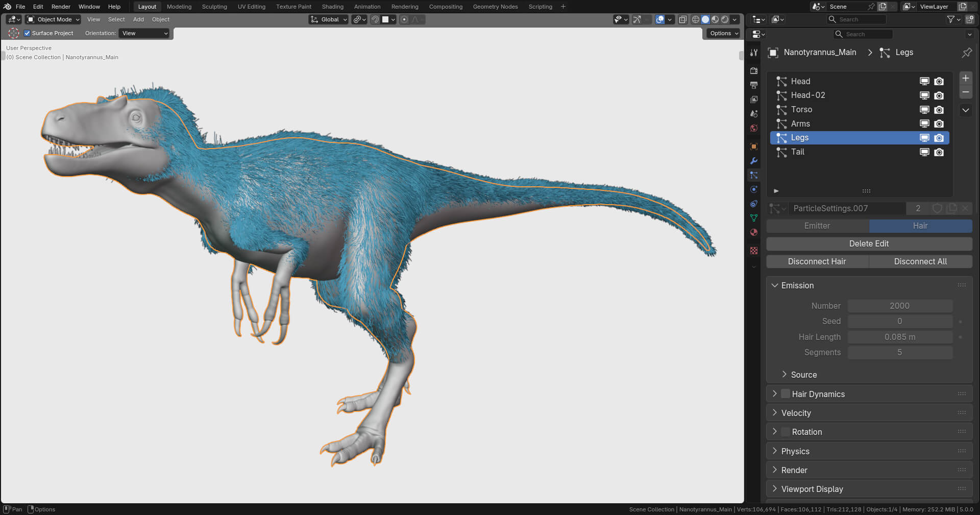Toggle viewport overlays on or off
The height and width of the screenshot is (515, 980).
click(x=660, y=19)
